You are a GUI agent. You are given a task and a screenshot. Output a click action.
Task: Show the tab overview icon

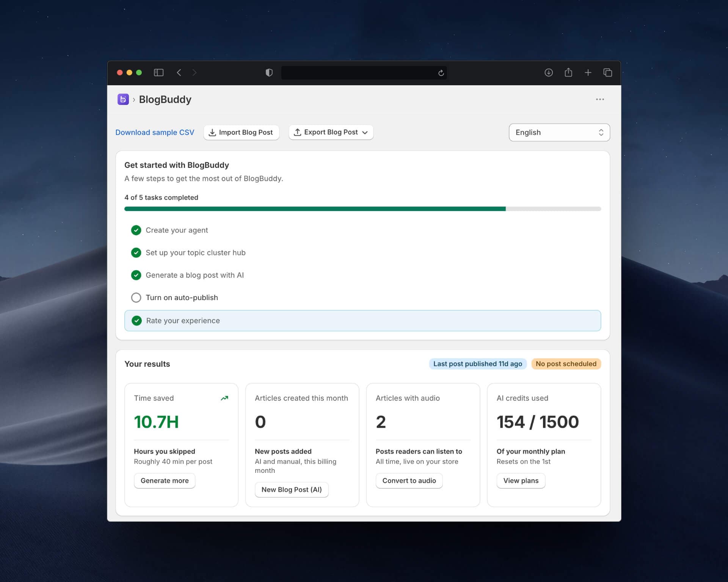(x=608, y=72)
